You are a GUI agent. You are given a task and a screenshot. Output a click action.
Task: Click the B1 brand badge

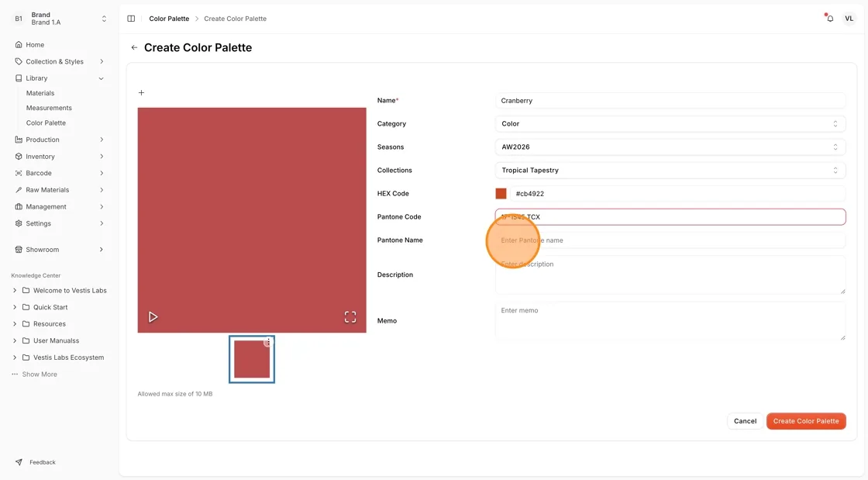[x=19, y=19]
